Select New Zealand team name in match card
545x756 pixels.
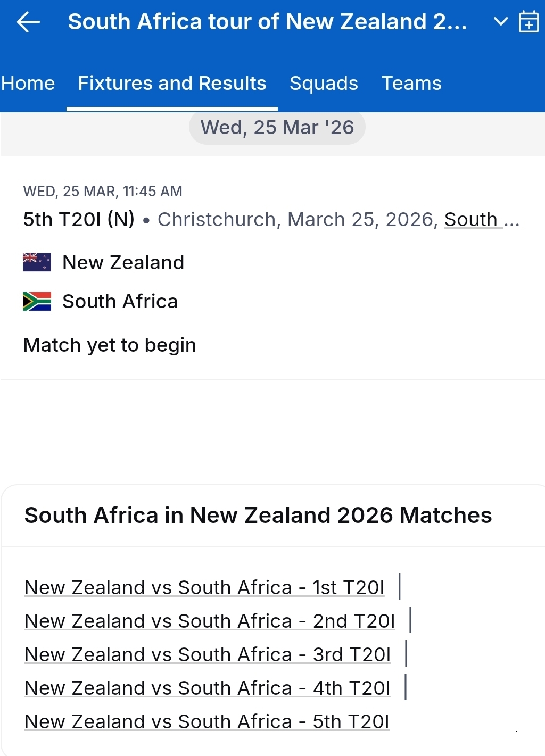(123, 262)
